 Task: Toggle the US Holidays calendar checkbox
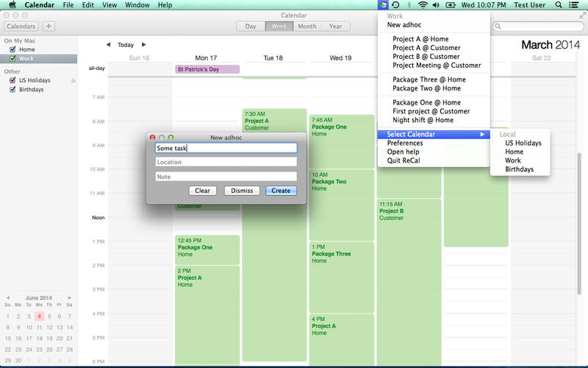coord(12,80)
